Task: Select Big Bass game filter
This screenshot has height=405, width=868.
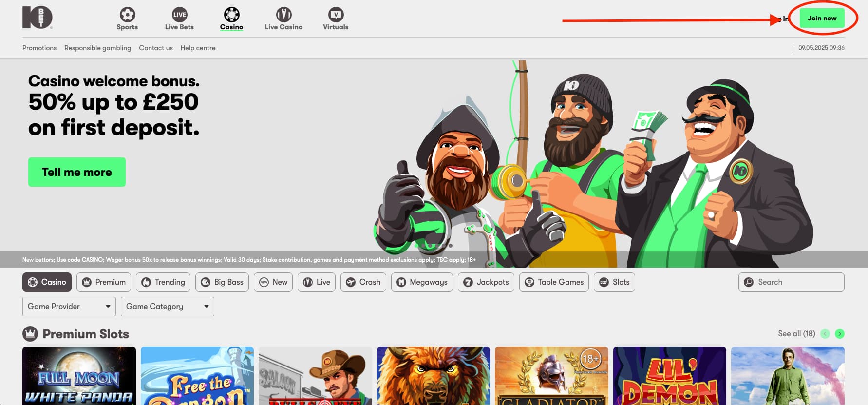Action: [222, 282]
